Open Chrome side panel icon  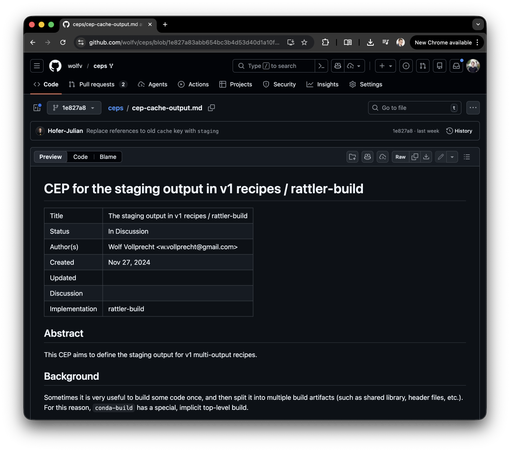coord(348,42)
